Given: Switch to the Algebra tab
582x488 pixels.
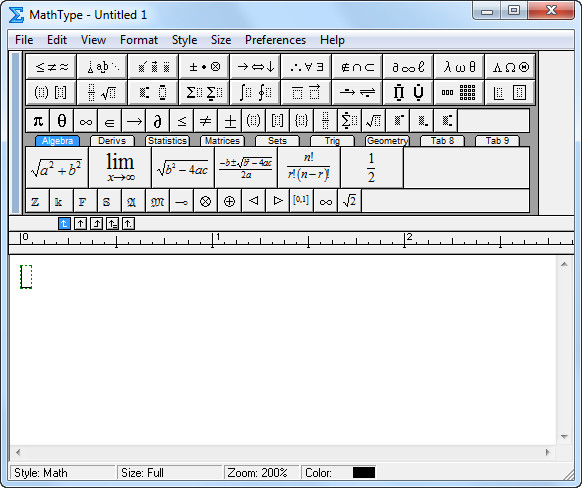Looking at the screenshot, I should point(57,141).
